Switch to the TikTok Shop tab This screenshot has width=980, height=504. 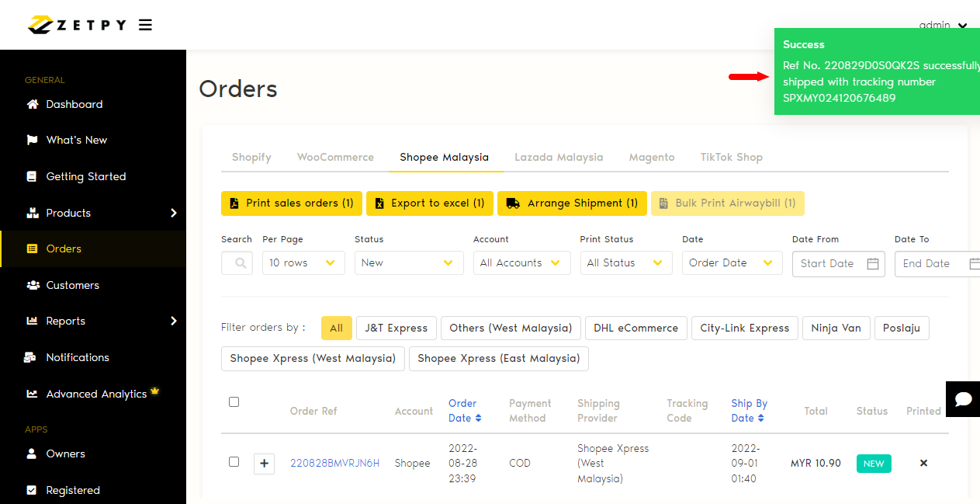[732, 157]
